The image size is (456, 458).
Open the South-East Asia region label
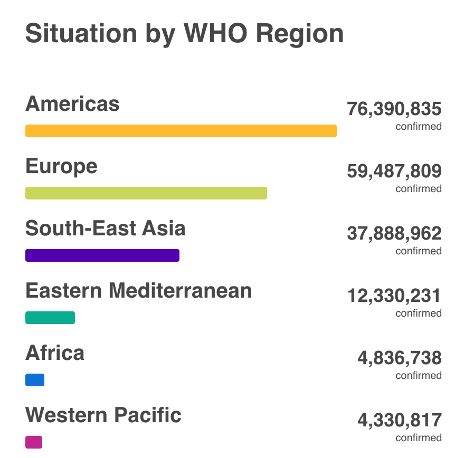tap(105, 228)
